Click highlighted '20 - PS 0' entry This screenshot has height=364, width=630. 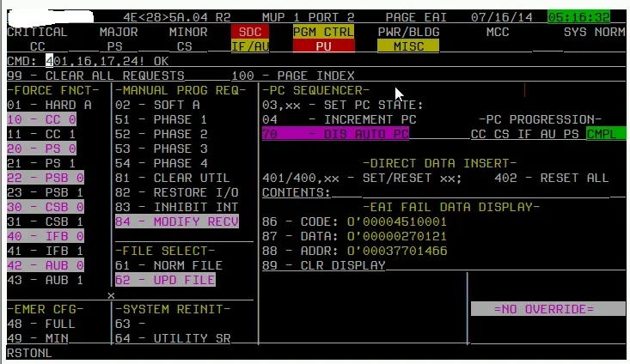pos(41,149)
